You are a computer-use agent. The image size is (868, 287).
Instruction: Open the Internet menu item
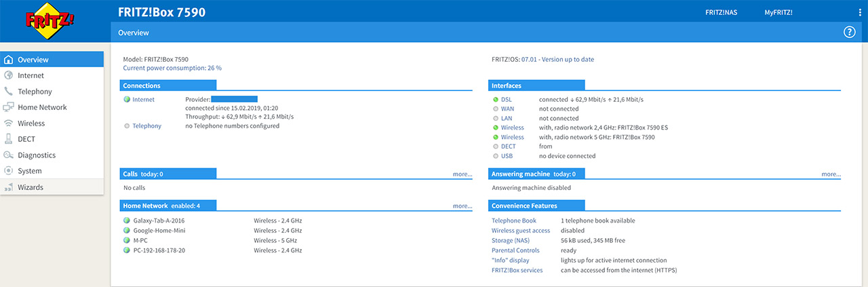coord(52,75)
